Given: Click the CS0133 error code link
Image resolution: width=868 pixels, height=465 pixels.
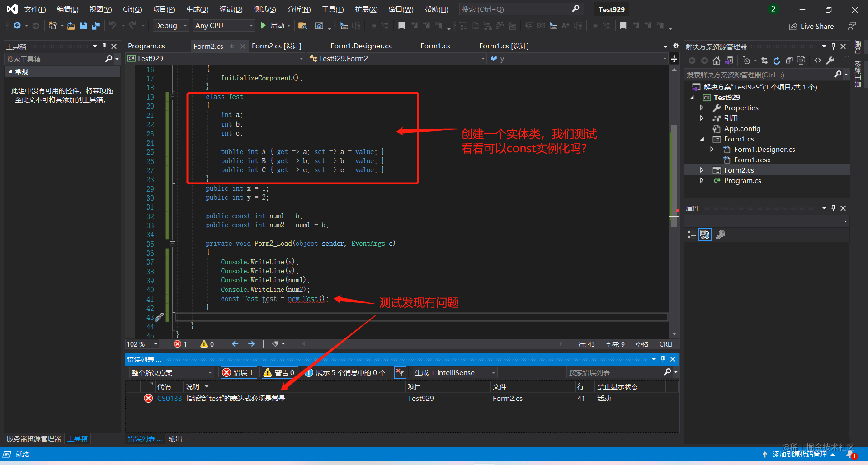Looking at the screenshot, I should pyautogui.click(x=169, y=398).
